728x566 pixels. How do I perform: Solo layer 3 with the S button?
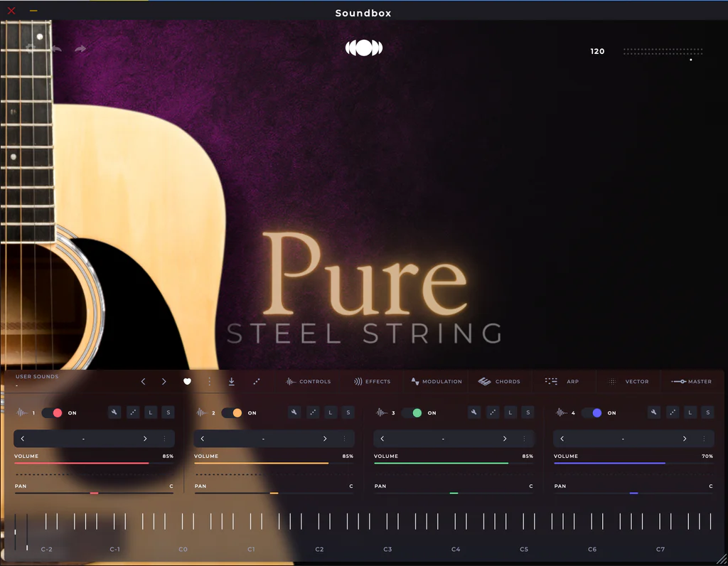[x=528, y=412]
